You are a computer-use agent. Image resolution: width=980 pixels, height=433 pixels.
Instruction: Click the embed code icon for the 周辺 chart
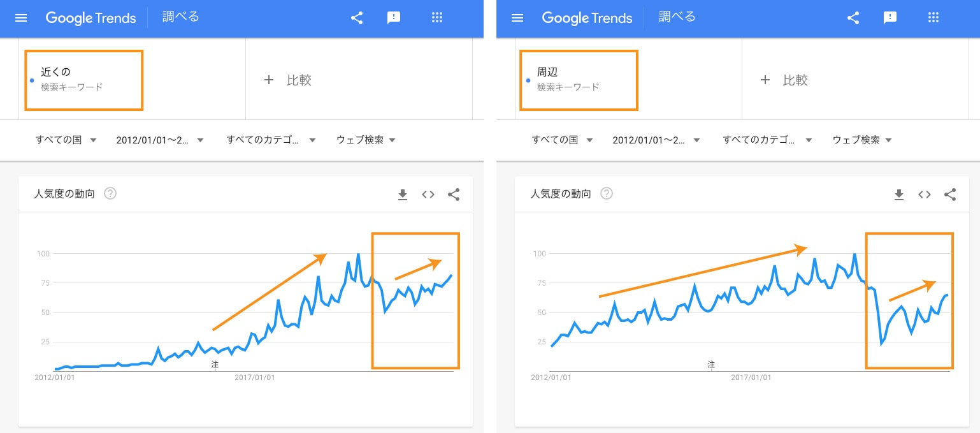click(925, 194)
